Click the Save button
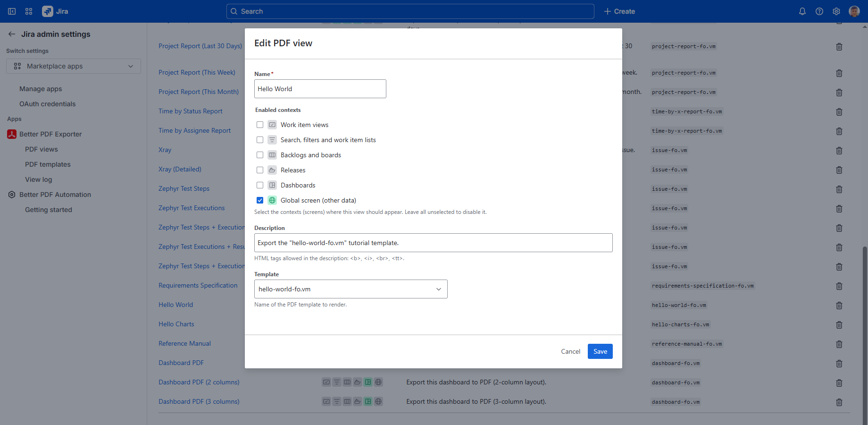Viewport: 868px width, 425px height. 600,351
